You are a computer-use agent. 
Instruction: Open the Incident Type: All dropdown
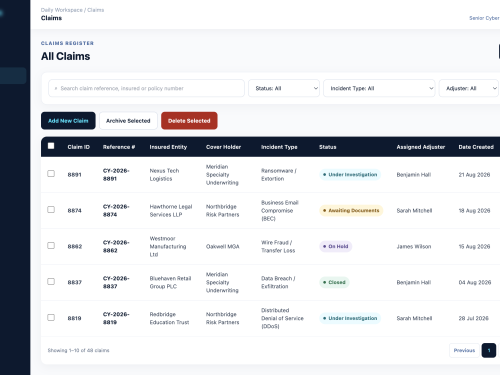(x=379, y=88)
